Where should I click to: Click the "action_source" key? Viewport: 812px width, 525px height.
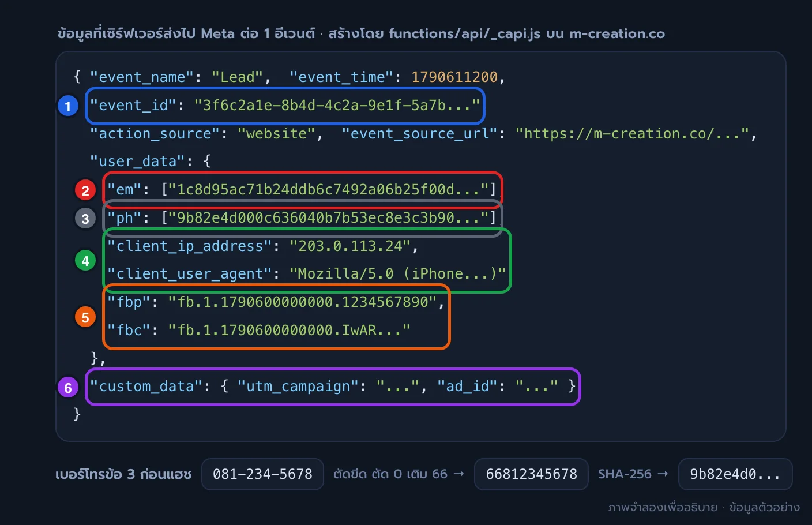155,134
